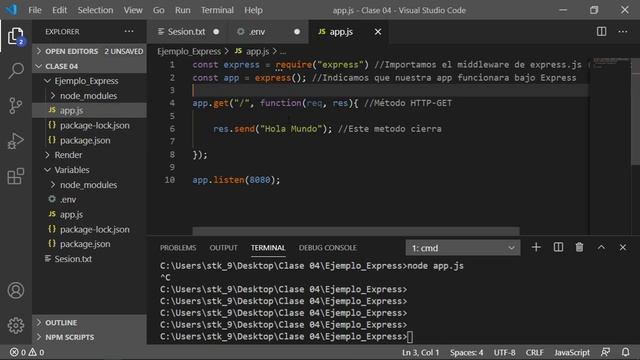The width and height of the screenshot is (640, 360).
Task: Open Sesion.txt in the explorer tree
Action: [x=89, y=259]
